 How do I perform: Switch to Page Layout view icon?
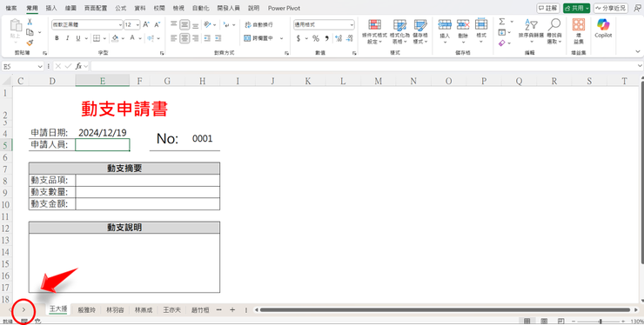click(x=544, y=321)
